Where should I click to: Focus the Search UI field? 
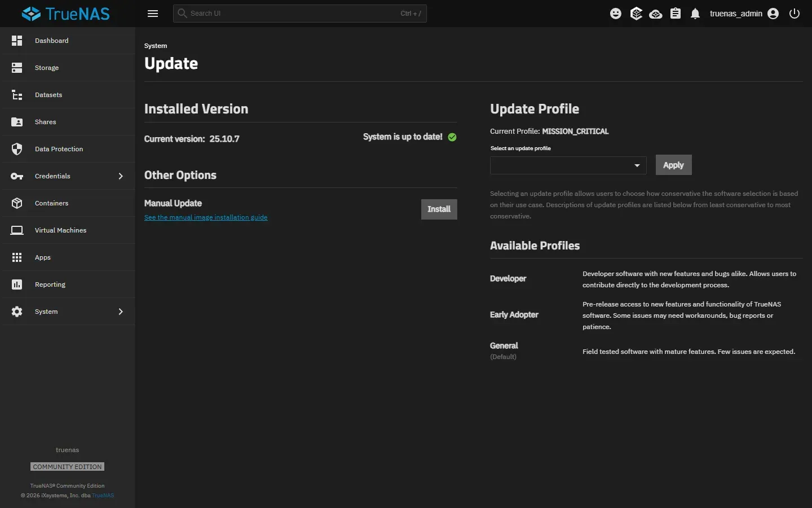coord(300,14)
